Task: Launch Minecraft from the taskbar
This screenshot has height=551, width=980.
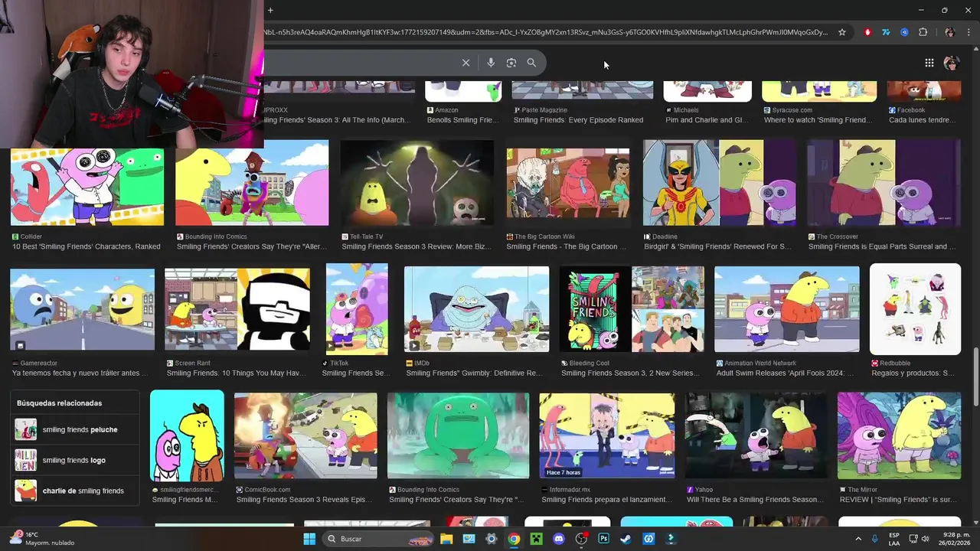Action: tap(537, 539)
